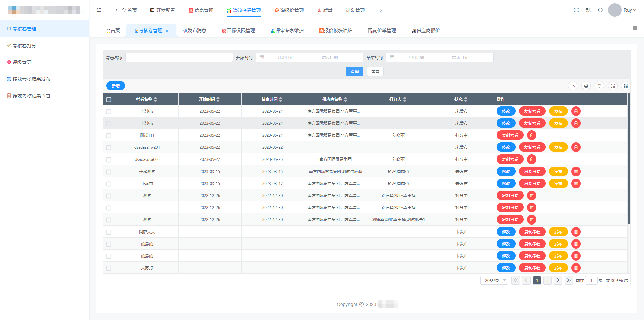644x320 pixels.
Task: Close the 考核卷管理 tab
Action: 167,31
